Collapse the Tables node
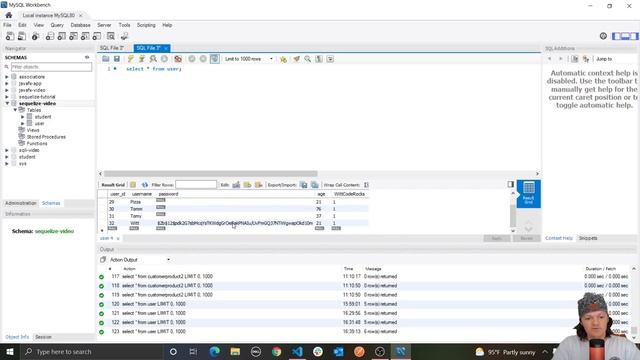 click(x=15, y=110)
